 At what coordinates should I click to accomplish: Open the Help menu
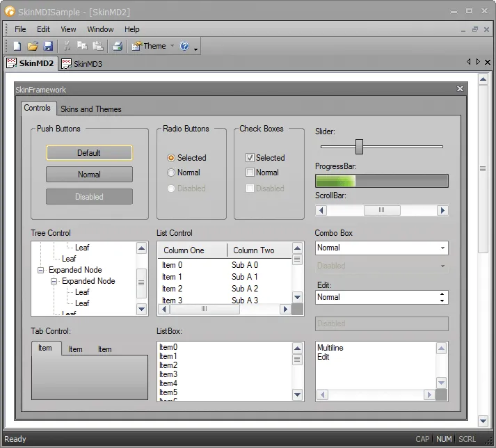pos(132,29)
